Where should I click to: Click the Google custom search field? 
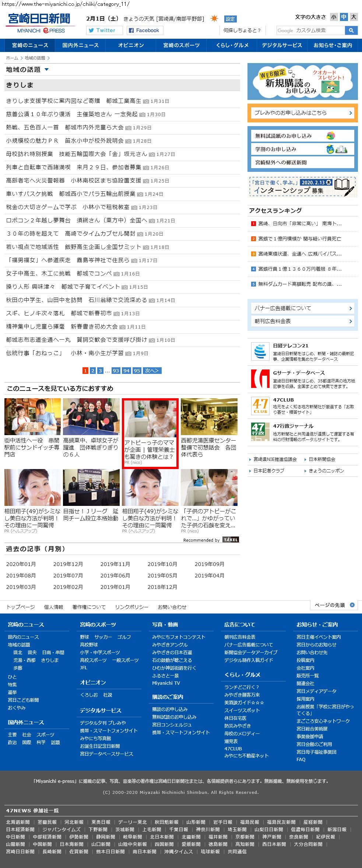[310, 30]
